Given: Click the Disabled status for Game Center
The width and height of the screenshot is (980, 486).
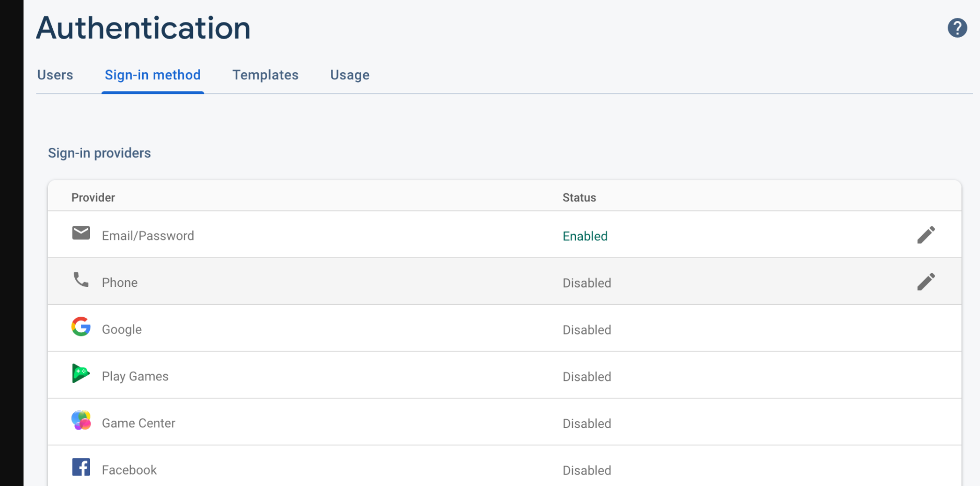Looking at the screenshot, I should pos(587,424).
